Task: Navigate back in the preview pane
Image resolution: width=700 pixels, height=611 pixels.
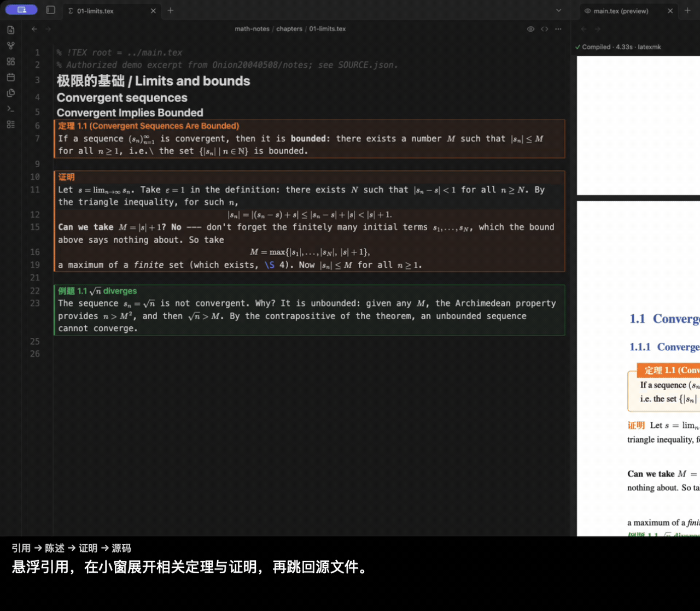Action: pos(584,29)
